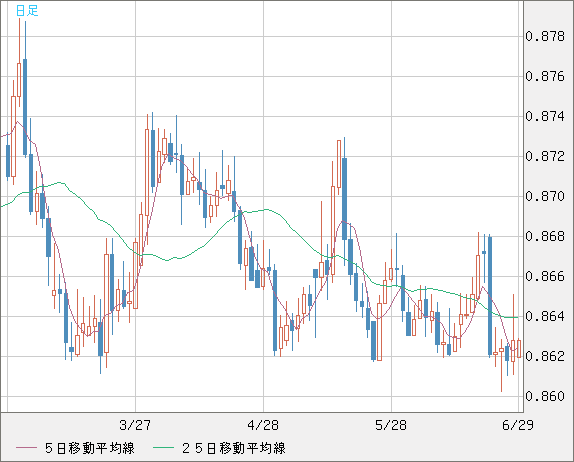
Task: Click the 0.860 price axis label
Action: point(545,396)
